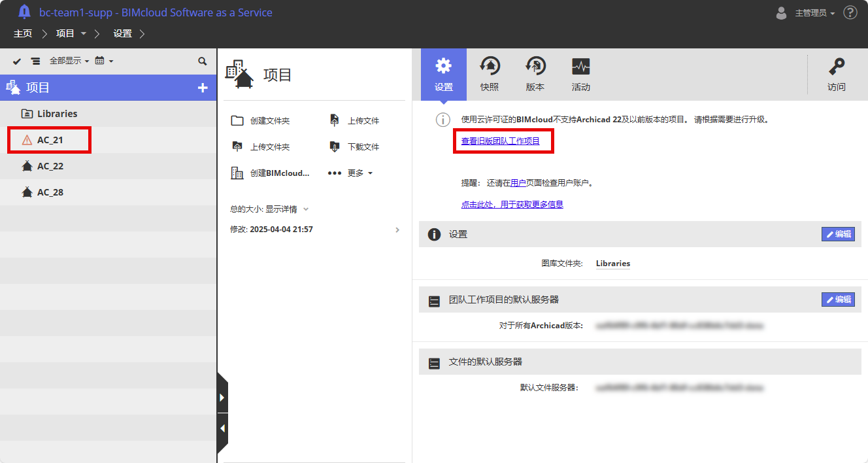Open the 用户 page link
This screenshot has height=463, width=868.
(x=518, y=183)
